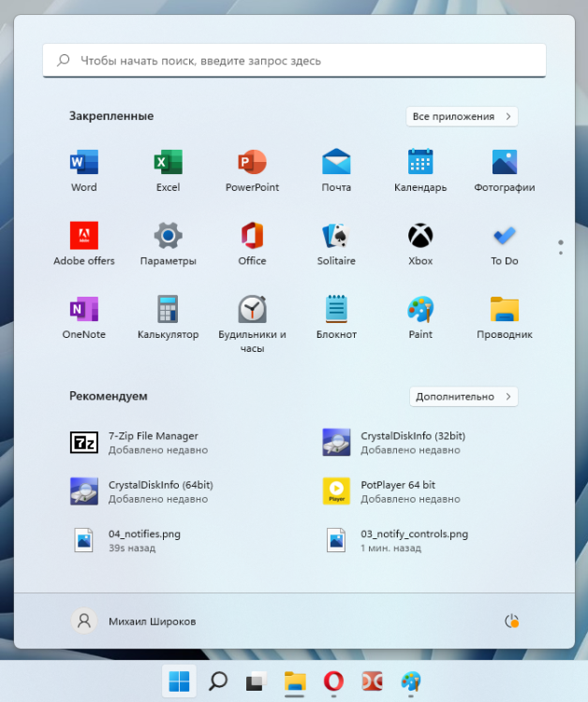Open the Почта mail app
The height and width of the screenshot is (702, 588).
(x=336, y=170)
